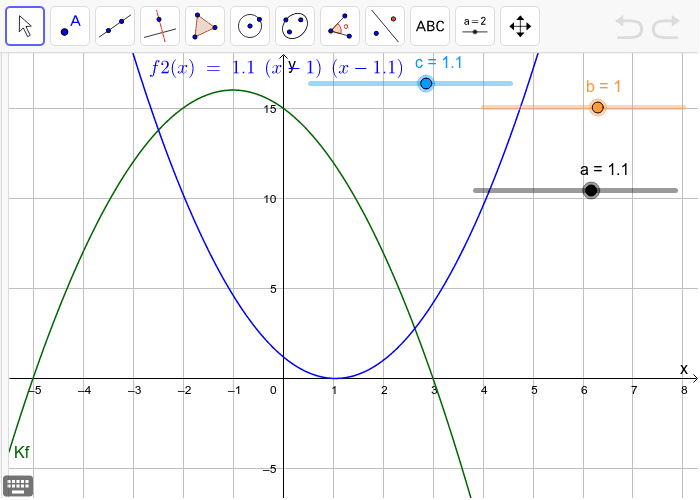
Task: Select the Move arrow tool
Action: coord(25,26)
